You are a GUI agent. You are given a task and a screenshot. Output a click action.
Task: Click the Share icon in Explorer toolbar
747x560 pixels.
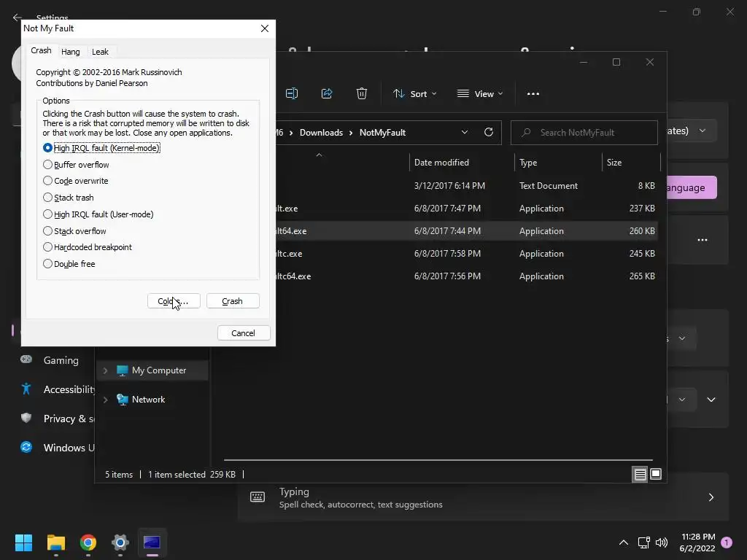pyautogui.click(x=327, y=93)
